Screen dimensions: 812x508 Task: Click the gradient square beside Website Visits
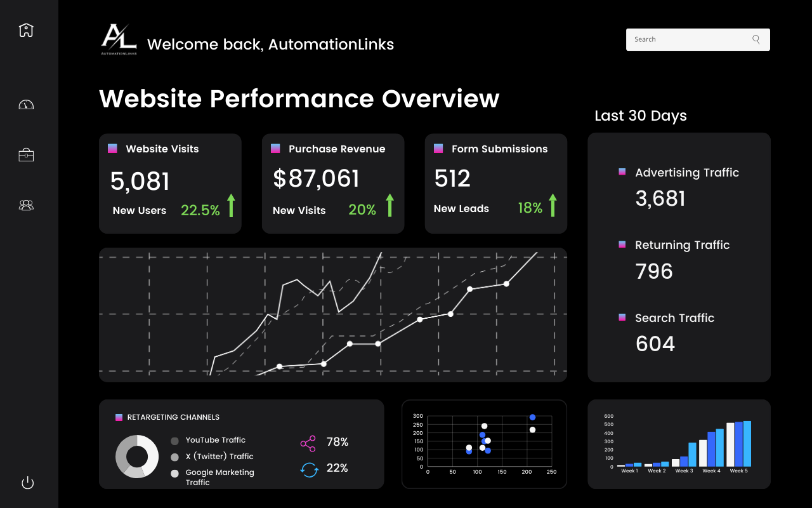112,149
